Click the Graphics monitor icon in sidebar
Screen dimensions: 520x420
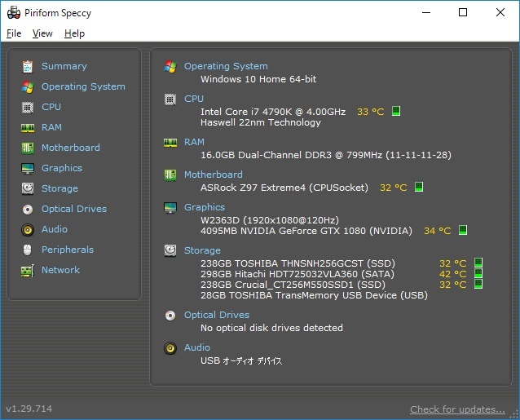coord(28,169)
